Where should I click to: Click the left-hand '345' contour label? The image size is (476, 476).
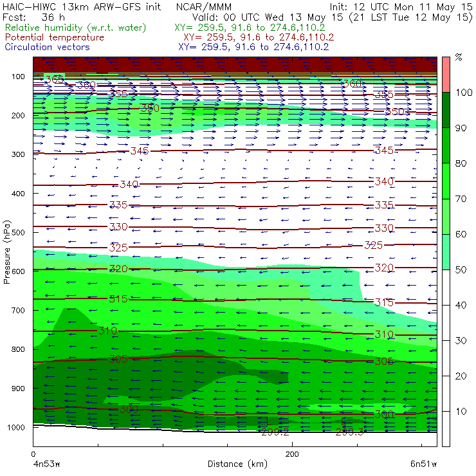tap(140, 151)
